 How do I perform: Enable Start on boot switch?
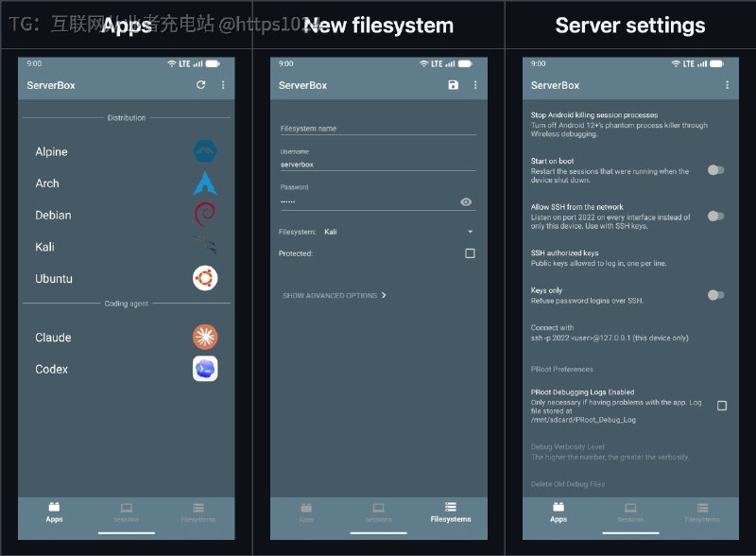click(716, 170)
